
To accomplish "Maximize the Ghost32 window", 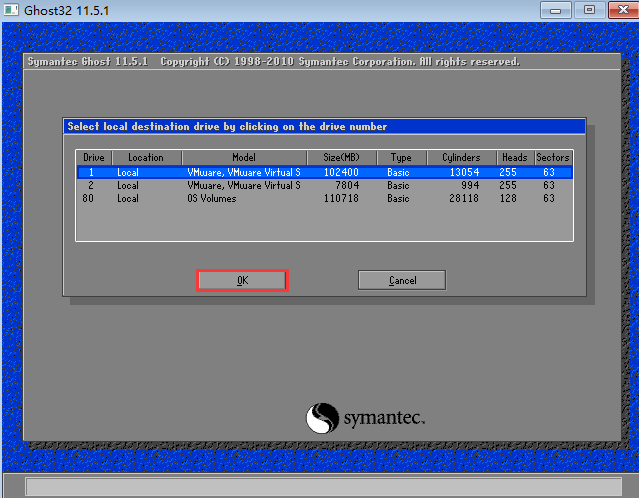I will point(588,10).
